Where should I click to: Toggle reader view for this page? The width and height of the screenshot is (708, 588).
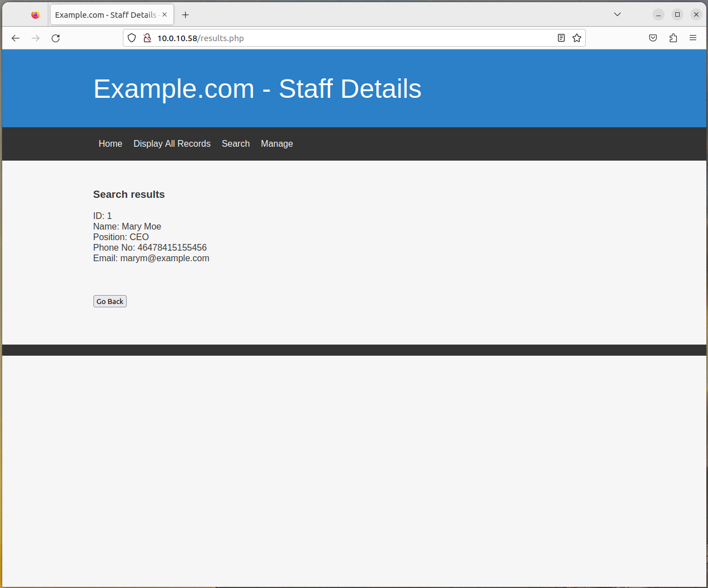coord(561,38)
